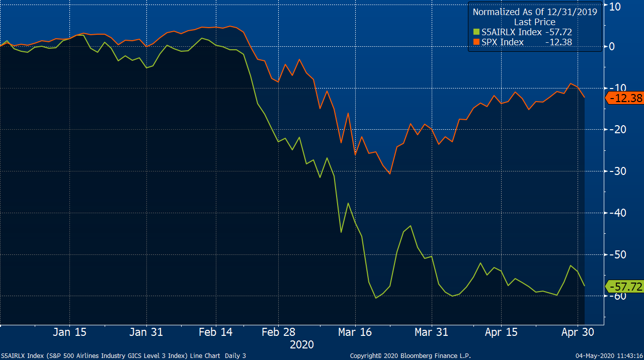Click the Mar 16 date axis label
Screen dimensions: 644x360
coord(355,332)
